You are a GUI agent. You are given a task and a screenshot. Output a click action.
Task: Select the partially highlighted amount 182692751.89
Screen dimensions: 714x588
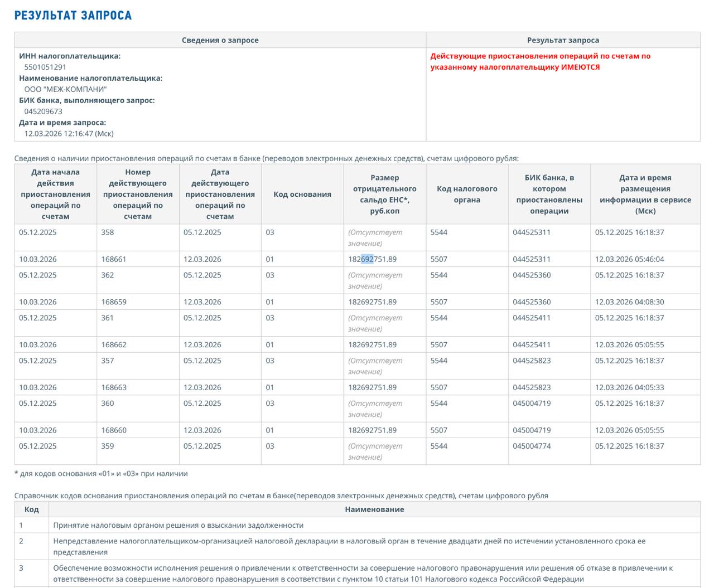(372, 259)
